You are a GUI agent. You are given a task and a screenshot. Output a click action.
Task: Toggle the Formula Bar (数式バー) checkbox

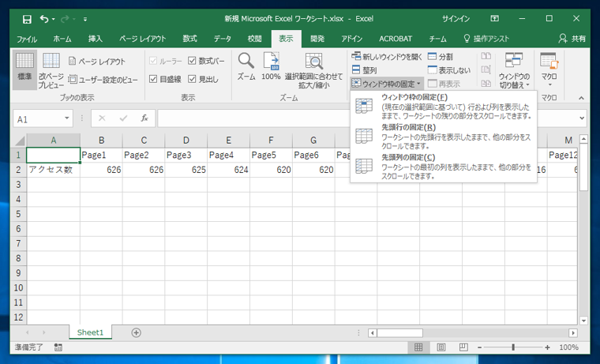[x=192, y=61]
